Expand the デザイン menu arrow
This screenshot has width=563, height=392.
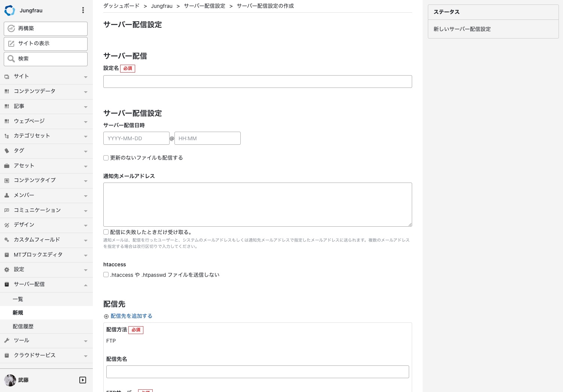[x=86, y=226]
